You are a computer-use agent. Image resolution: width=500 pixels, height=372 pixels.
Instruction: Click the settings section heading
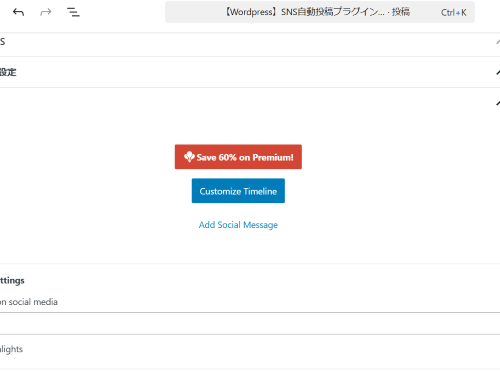(12, 281)
